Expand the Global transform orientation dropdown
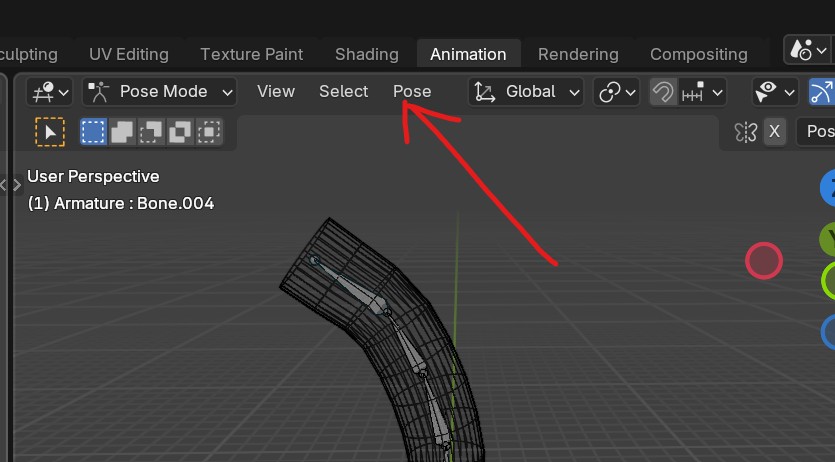Viewport: 835px width, 462px height. tap(527, 92)
